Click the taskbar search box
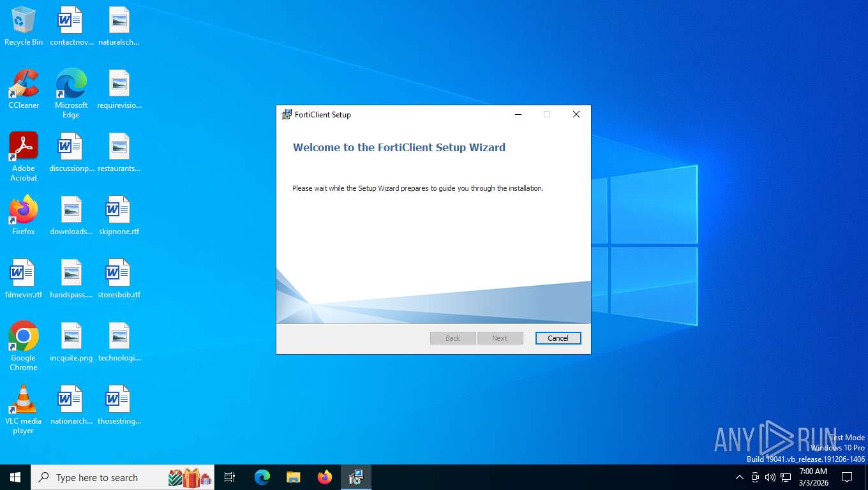Viewport: 868px width, 490px height. [123, 477]
